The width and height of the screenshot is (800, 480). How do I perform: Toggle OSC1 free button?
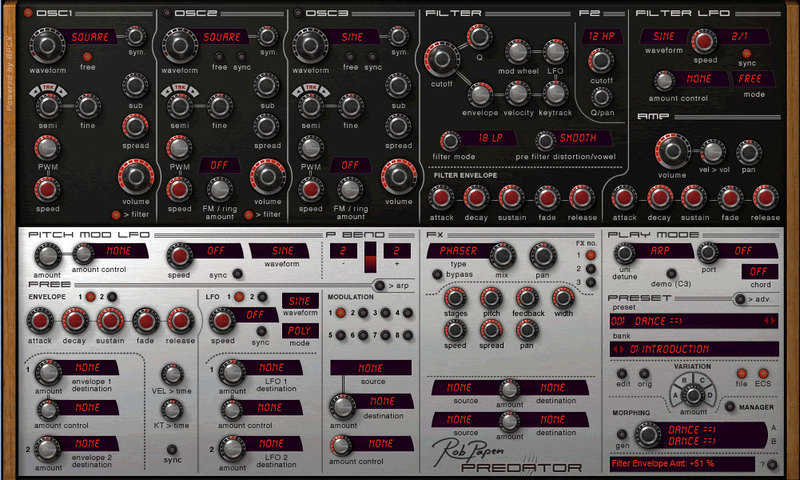(x=87, y=57)
